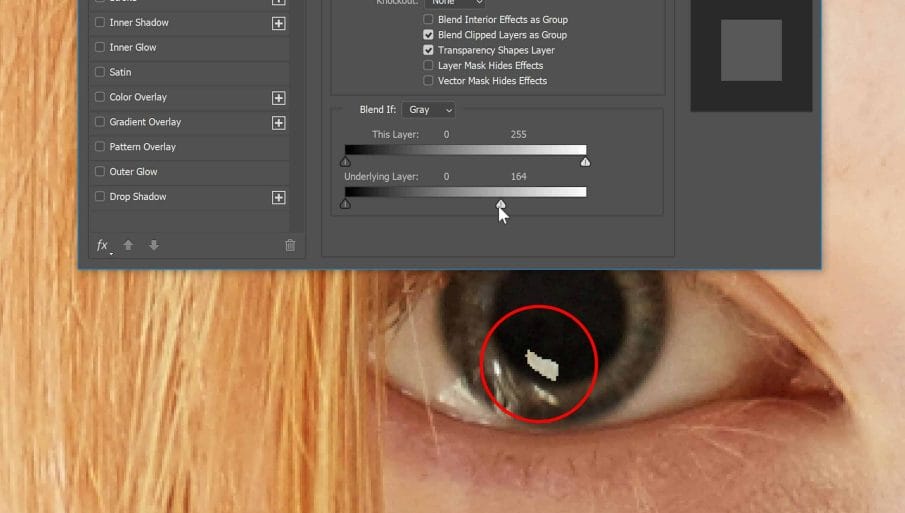
Task: Uncheck Blend Clipped Layers as Group
Action: (429, 35)
